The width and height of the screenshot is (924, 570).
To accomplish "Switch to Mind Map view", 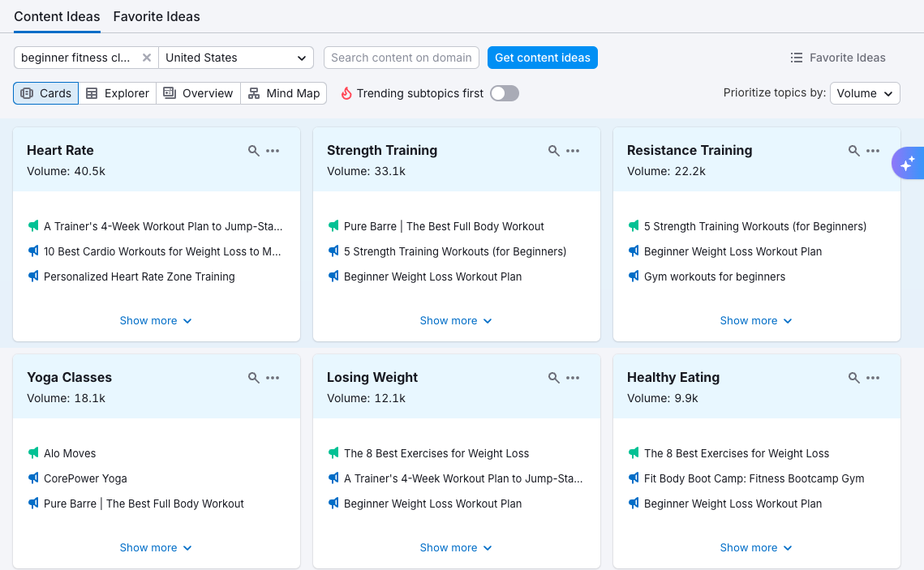I will (284, 93).
